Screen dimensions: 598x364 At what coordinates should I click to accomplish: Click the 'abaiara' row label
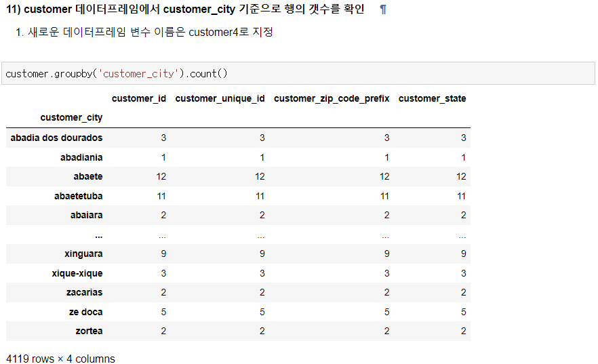[87, 216]
